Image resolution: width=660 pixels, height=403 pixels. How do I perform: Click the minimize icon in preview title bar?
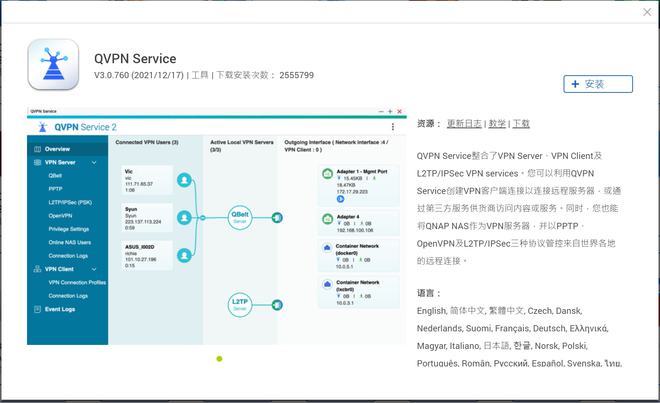(x=381, y=112)
